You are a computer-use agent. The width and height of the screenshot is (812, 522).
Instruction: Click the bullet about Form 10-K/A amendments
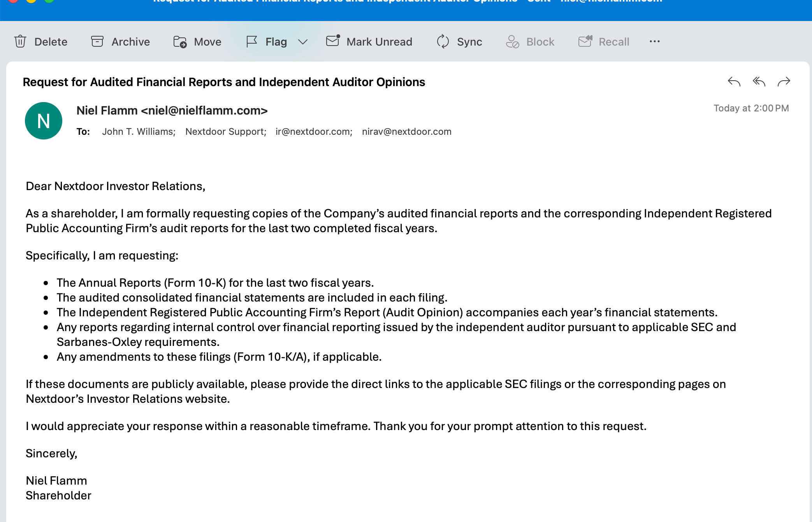[219, 357]
